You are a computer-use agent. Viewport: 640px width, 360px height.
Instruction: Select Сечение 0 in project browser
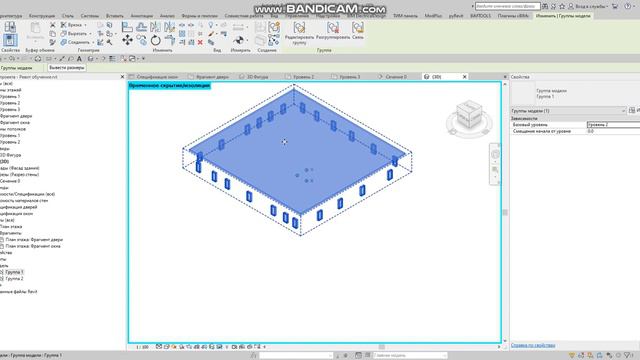point(10,181)
